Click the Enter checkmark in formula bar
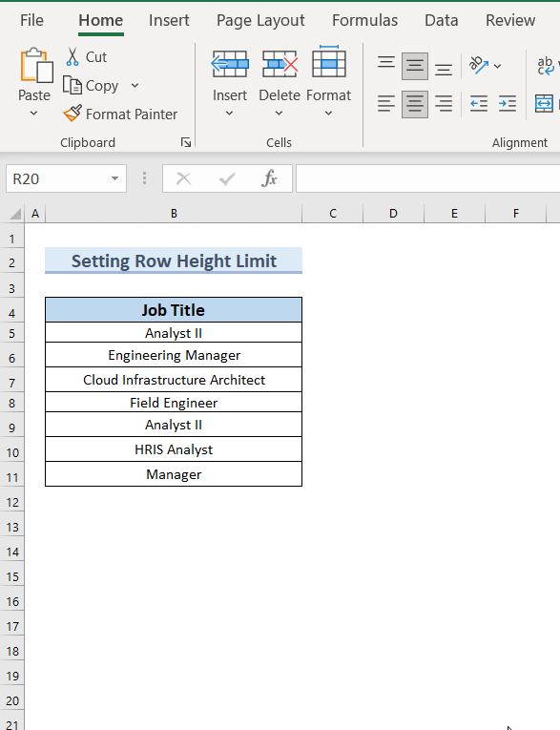The width and height of the screenshot is (560, 730). click(227, 178)
